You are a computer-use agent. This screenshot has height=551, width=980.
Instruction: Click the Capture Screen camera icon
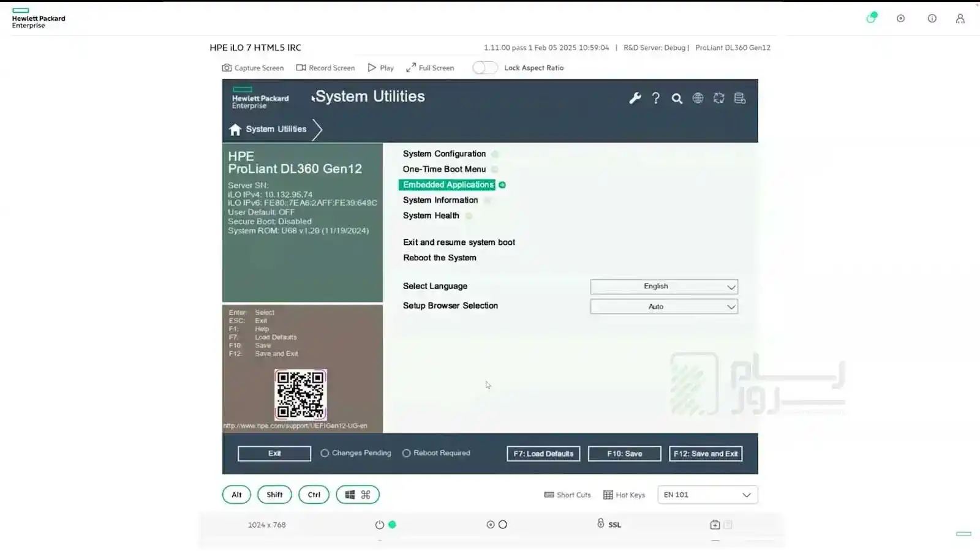click(227, 68)
